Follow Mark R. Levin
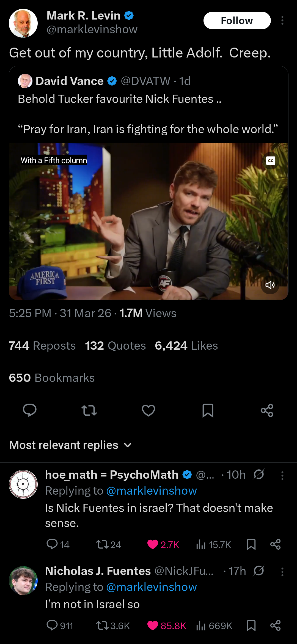 coord(237,21)
